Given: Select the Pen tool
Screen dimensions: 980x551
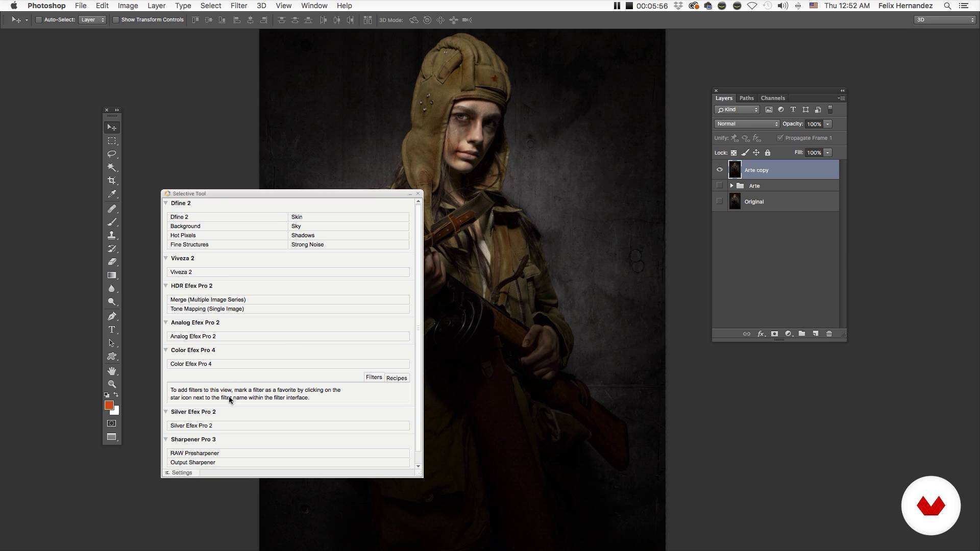Looking at the screenshot, I should 112,316.
